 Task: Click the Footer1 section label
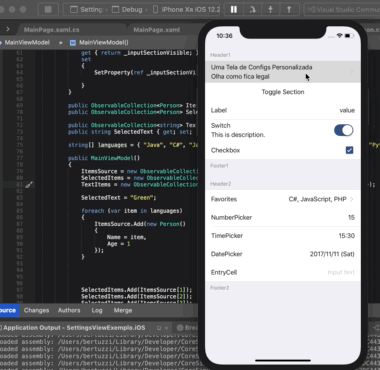(x=219, y=166)
